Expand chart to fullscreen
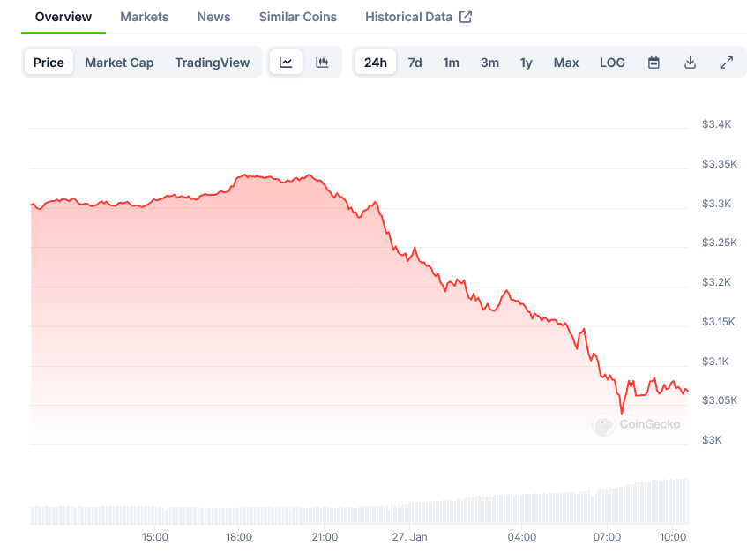 tap(726, 63)
